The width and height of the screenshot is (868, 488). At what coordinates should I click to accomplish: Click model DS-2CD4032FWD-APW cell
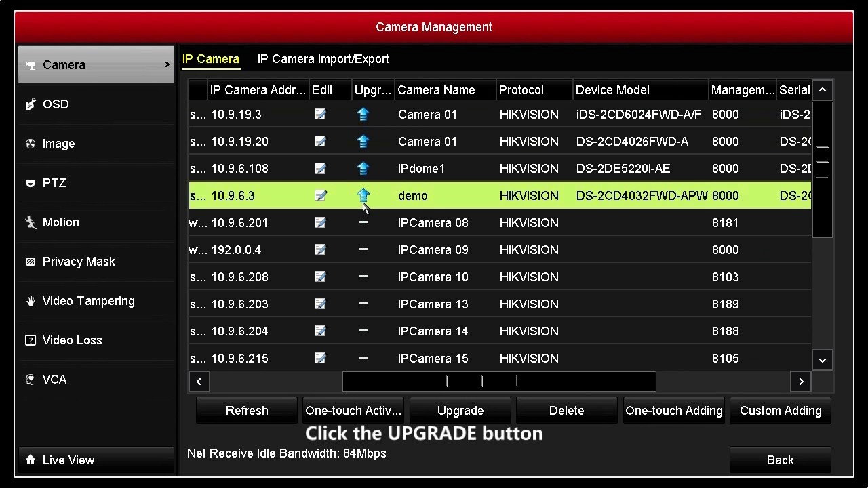(x=642, y=196)
